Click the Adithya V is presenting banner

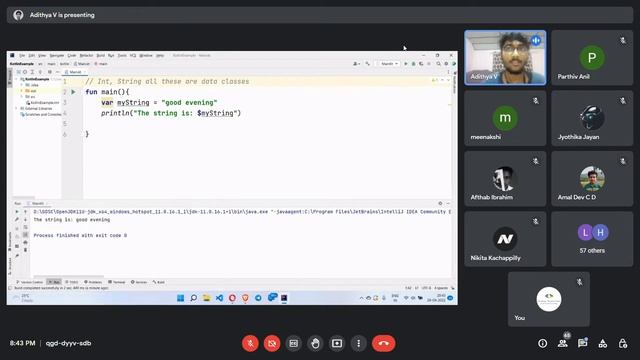click(x=320, y=15)
